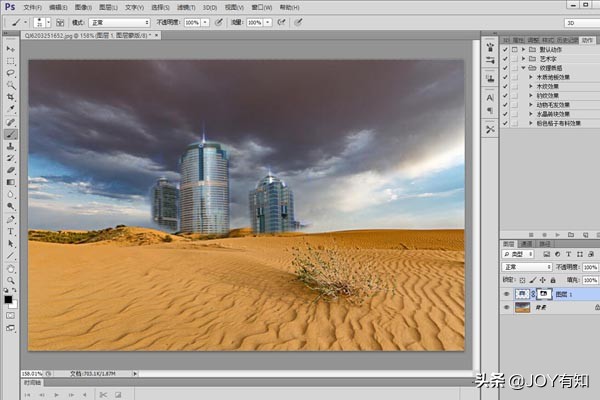
Task: Select the Horizontal Type tool
Action: (11, 231)
